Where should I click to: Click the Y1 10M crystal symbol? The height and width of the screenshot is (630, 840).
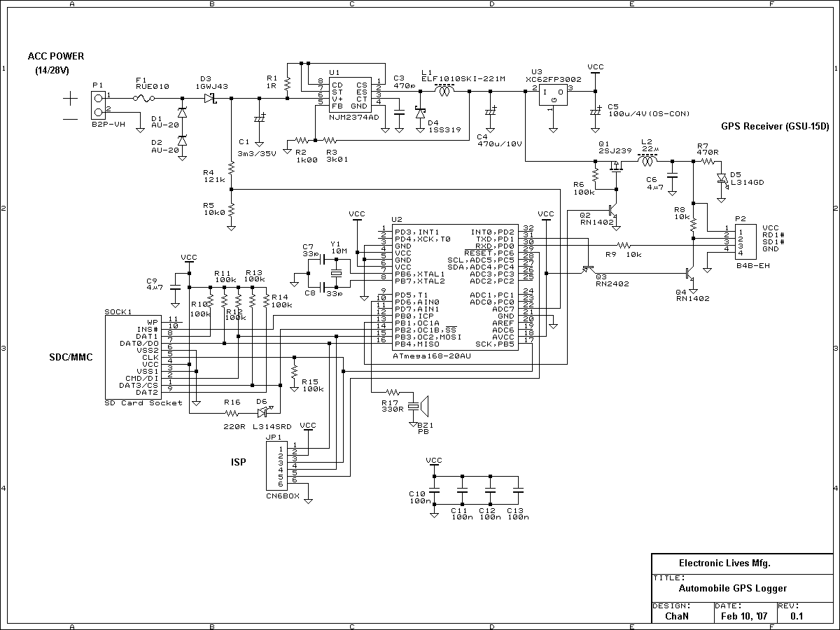coord(335,272)
